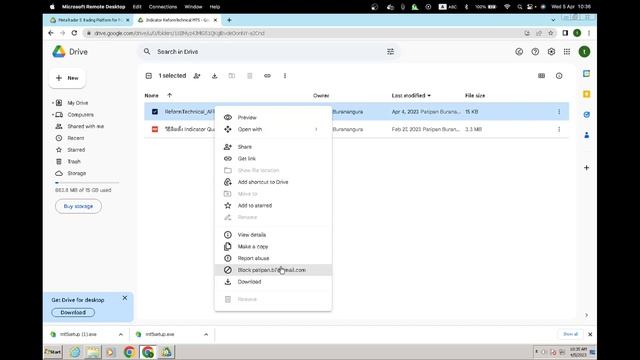
Task: Click the download icon in selection toolbar
Action: pyautogui.click(x=214, y=76)
